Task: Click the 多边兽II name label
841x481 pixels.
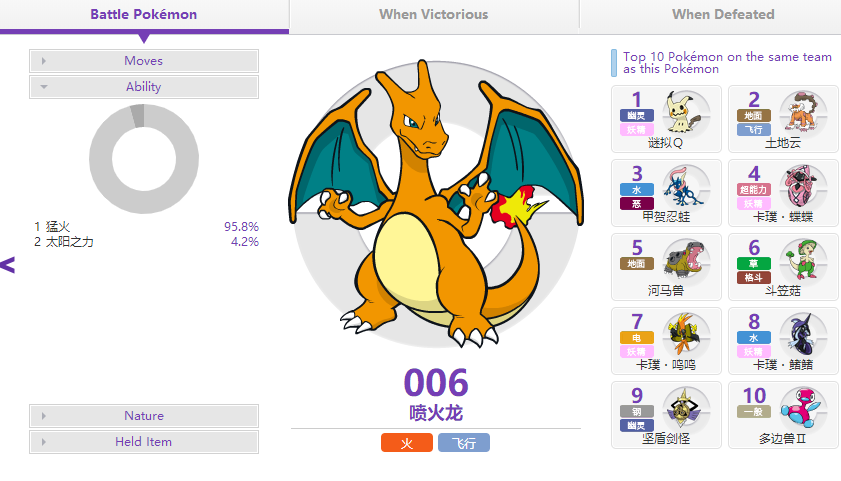Action: pyautogui.click(x=783, y=439)
